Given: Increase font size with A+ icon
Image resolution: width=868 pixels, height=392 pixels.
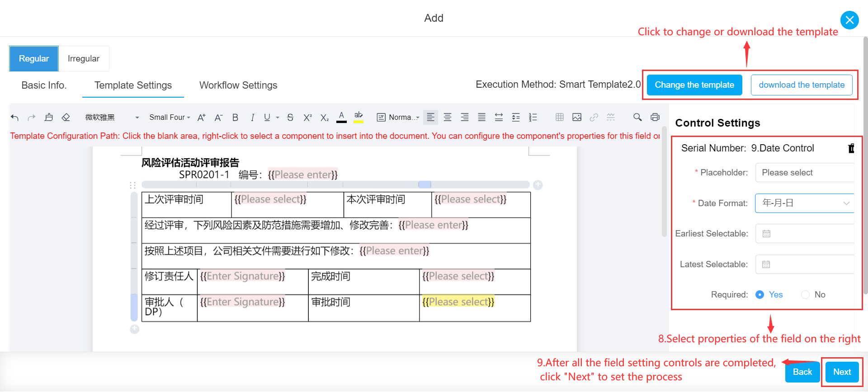Looking at the screenshot, I should point(202,118).
